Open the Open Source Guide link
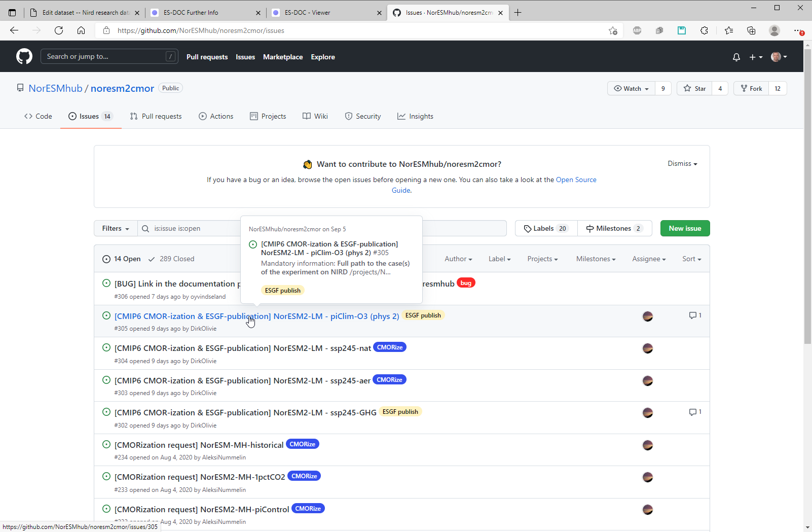This screenshot has width=812, height=532. pos(576,180)
